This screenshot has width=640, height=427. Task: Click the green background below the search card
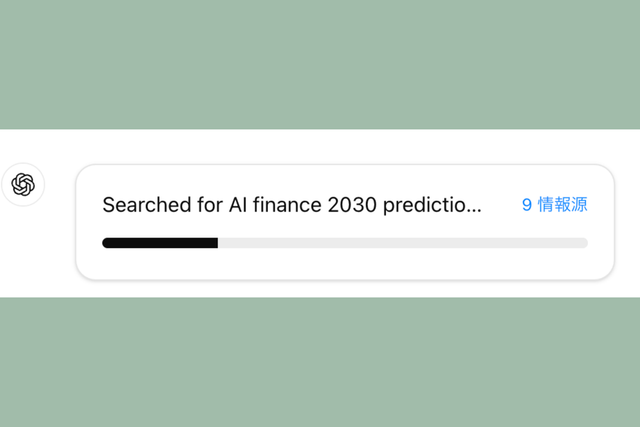320,362
